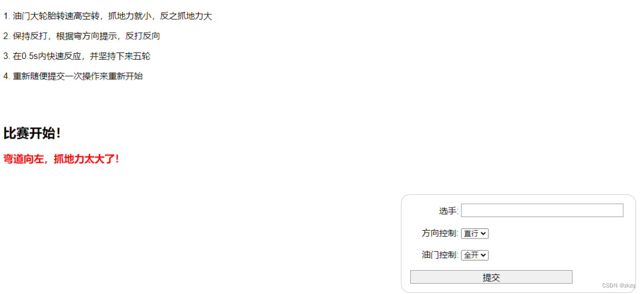Click the 反打反向 phrase in rule 2
This screenshot has height=294, width=644.
point(143,36)
